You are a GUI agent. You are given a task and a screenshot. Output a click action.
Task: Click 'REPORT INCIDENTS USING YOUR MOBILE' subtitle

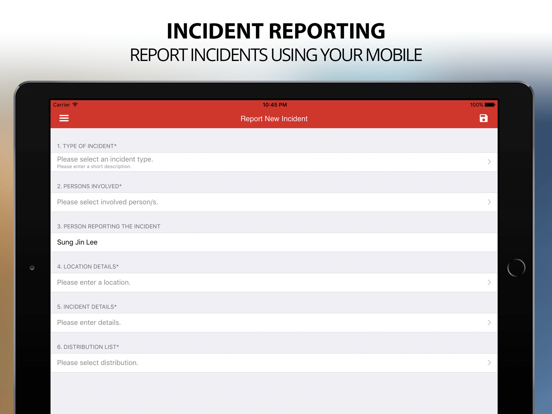click(276, 55)
